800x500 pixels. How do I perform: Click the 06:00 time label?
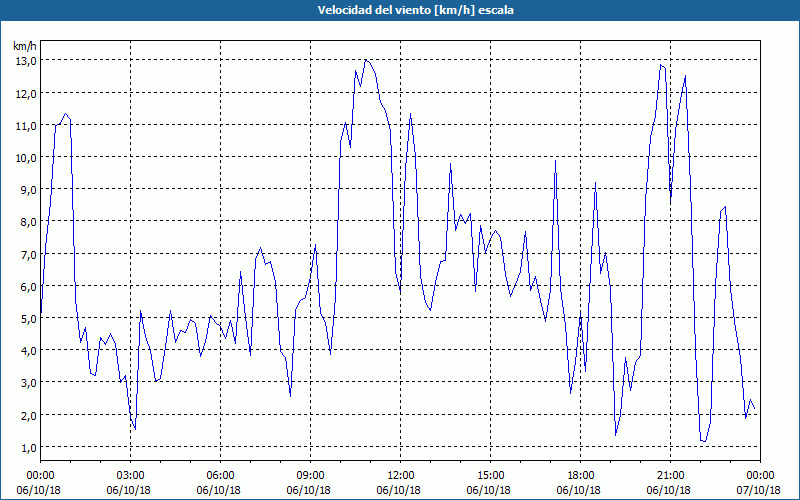[x=220, y=476]
